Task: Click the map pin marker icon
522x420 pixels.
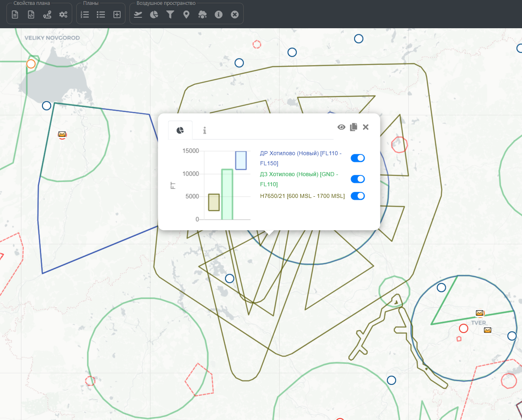Action: 186,15
